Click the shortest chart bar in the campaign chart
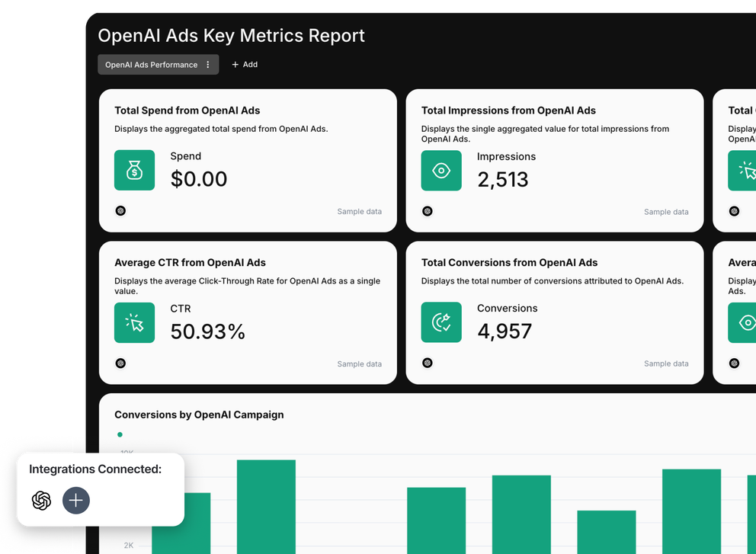The width and height of the screenshot is (756, 554). 607,533
